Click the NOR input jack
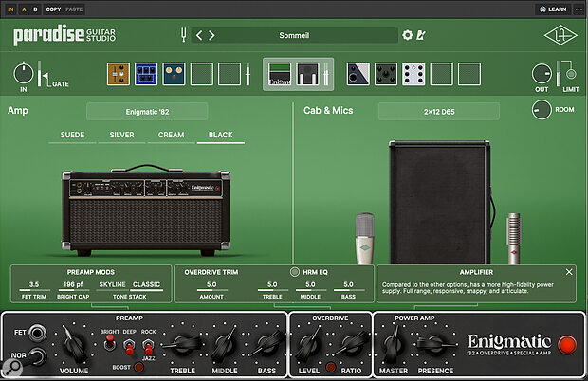The width and height of the screenshot is (588, 381). [38, 356]
